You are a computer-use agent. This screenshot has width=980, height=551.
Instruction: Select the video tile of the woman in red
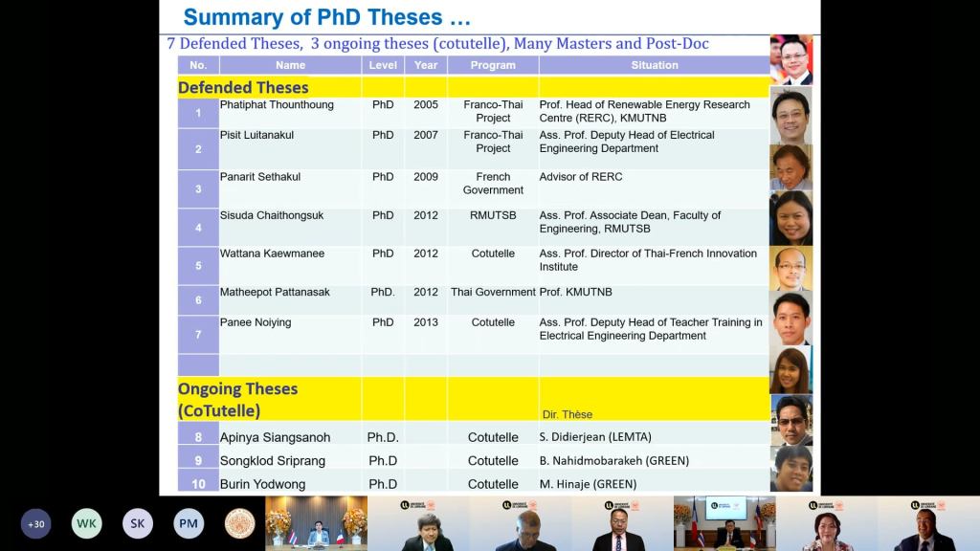point(826,523)
